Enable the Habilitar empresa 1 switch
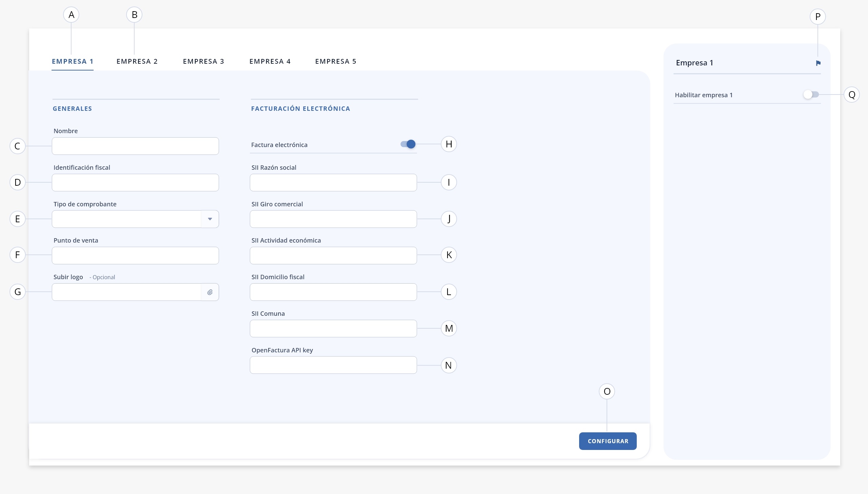Screen dimensions: 868x494 tap(811, 95)
